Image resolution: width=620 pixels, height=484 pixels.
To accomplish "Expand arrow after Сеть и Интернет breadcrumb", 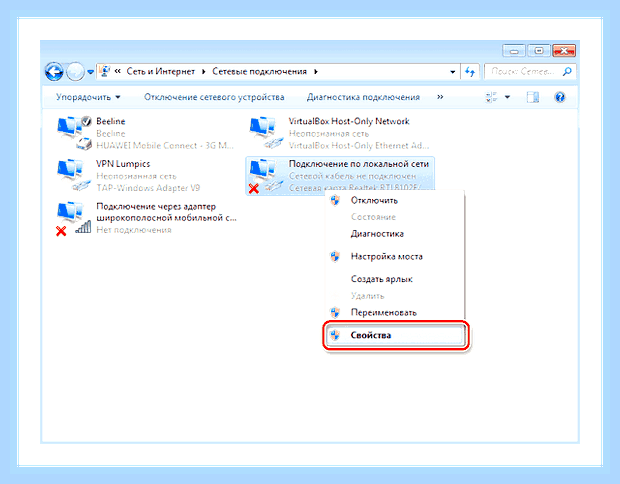I will (204, 72).
